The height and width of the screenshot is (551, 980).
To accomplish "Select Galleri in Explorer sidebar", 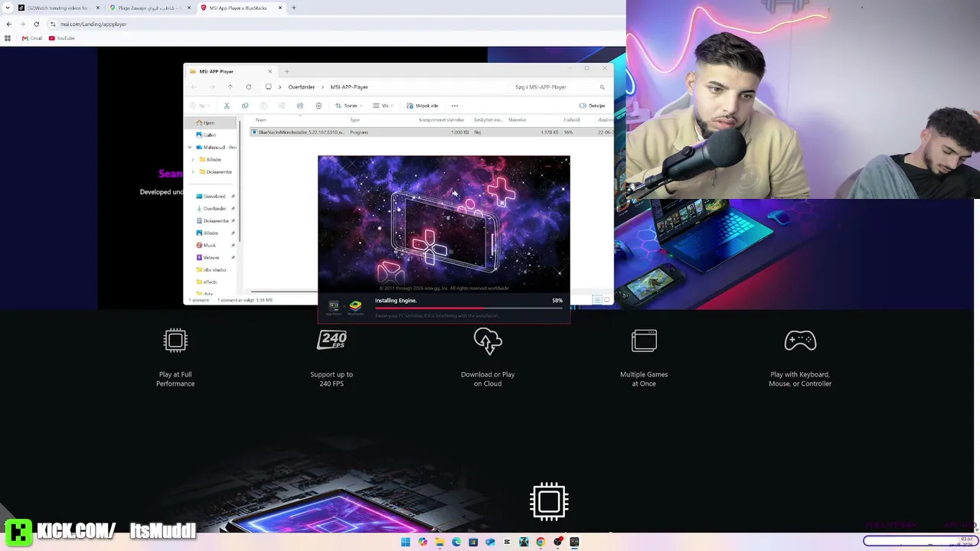I will click(206, 135).
